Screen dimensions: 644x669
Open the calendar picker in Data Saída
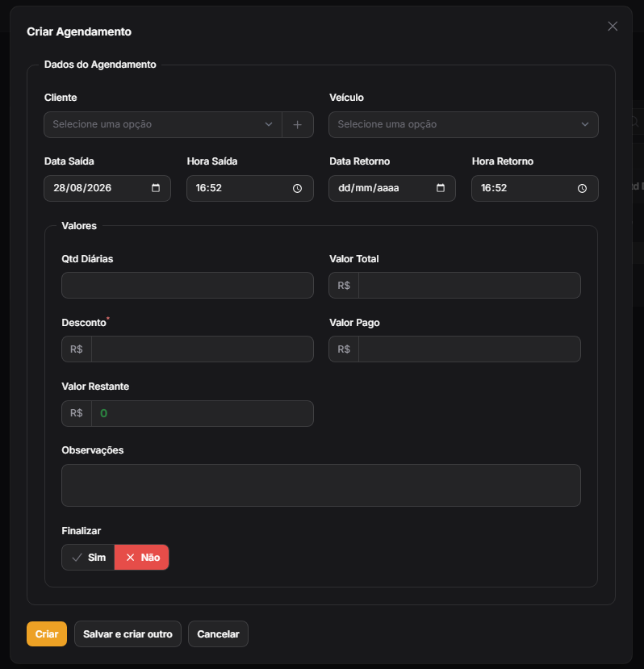[156, 188]
